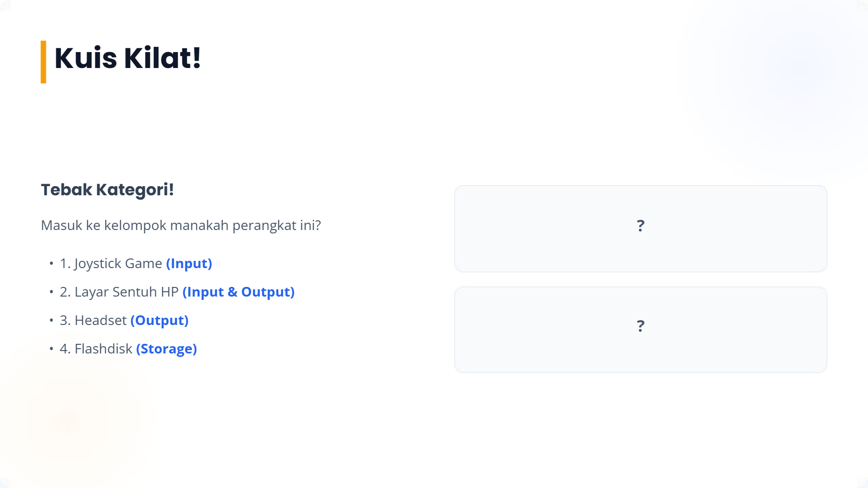Select the "2. Layar Sentuh HP" list text
This screenshot has height=488, width=868.
tap(119, 292)
